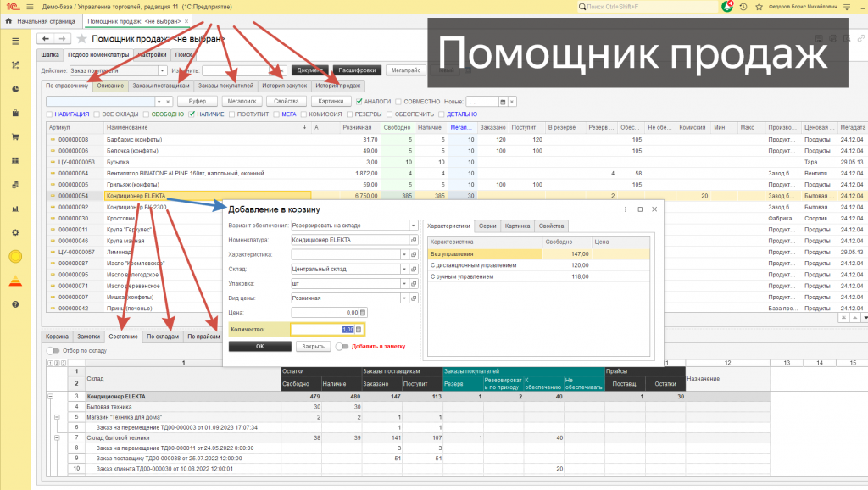Enable the СОВМЕСТНО checkbox
This screenshot has height=490, width=868.
coord(398,102)
